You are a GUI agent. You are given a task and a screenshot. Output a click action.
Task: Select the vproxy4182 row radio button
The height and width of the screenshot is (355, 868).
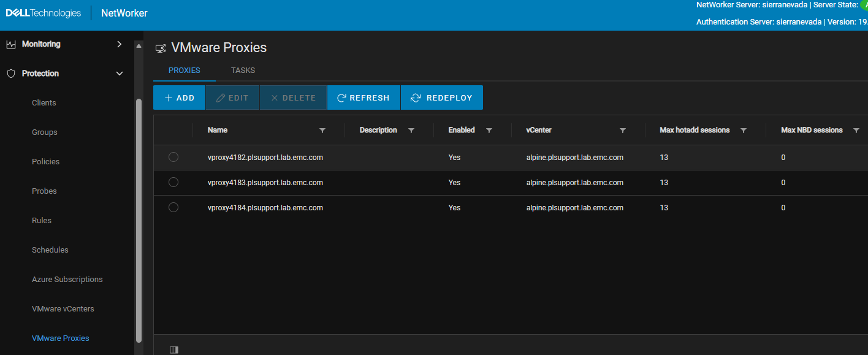tap(173, 158)
